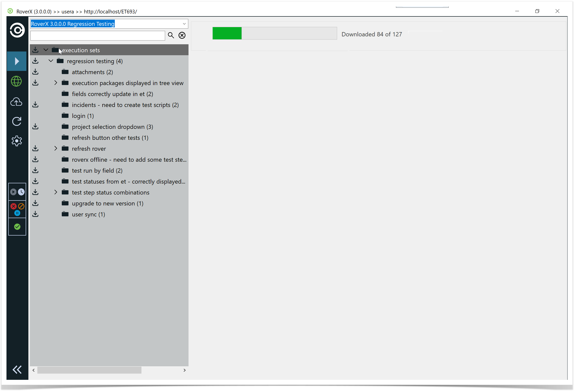Viewport: 576px width, 392px height.
Task: Select upgrade to new version (1) folder
Action: pos(107,203)
